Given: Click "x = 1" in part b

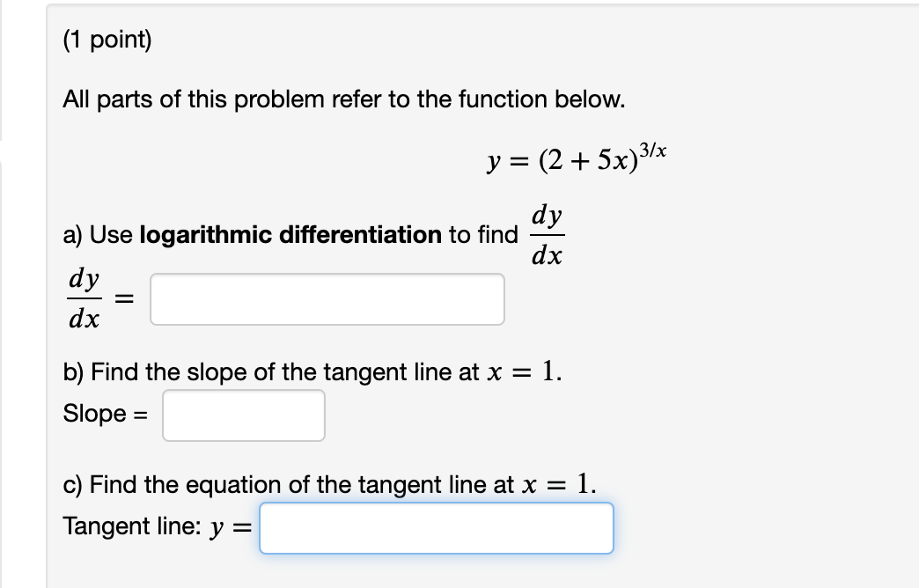Looking at the screenshot, I should point(524,371).
